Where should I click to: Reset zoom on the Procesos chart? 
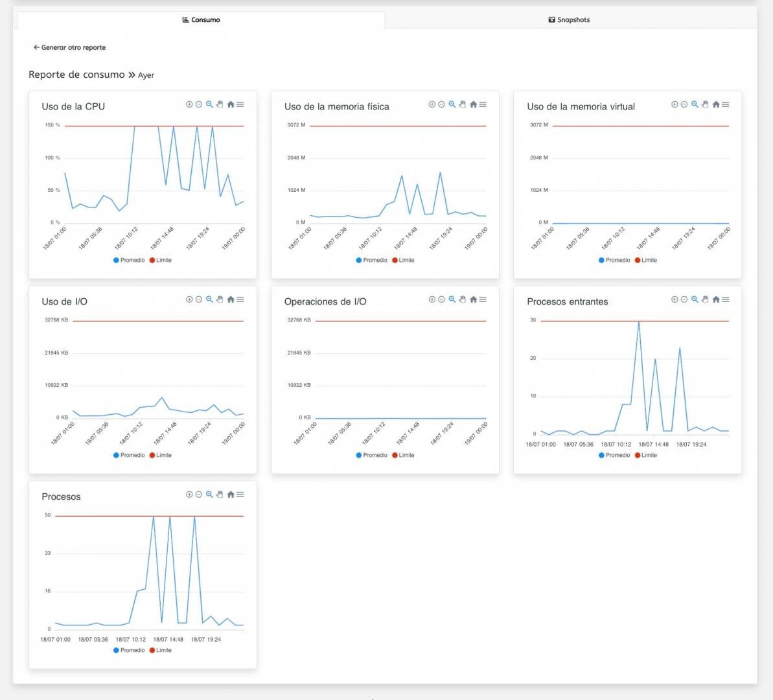pos(230,495)
